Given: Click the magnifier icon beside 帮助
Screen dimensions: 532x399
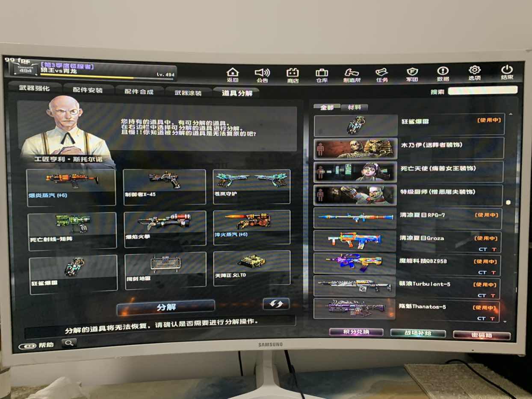Looking at the screenshot, I should click(x=68, y=342).
